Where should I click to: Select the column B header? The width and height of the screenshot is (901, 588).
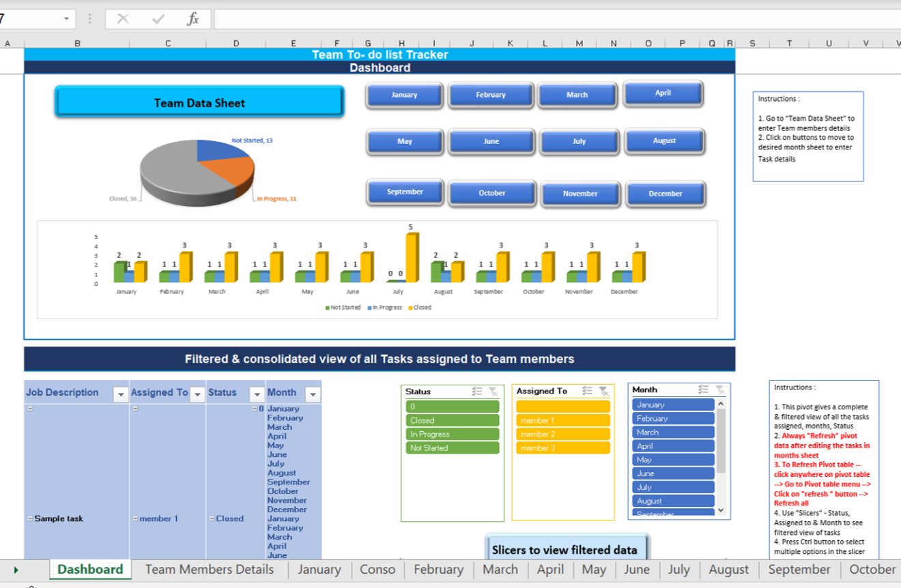click(77, 43)
